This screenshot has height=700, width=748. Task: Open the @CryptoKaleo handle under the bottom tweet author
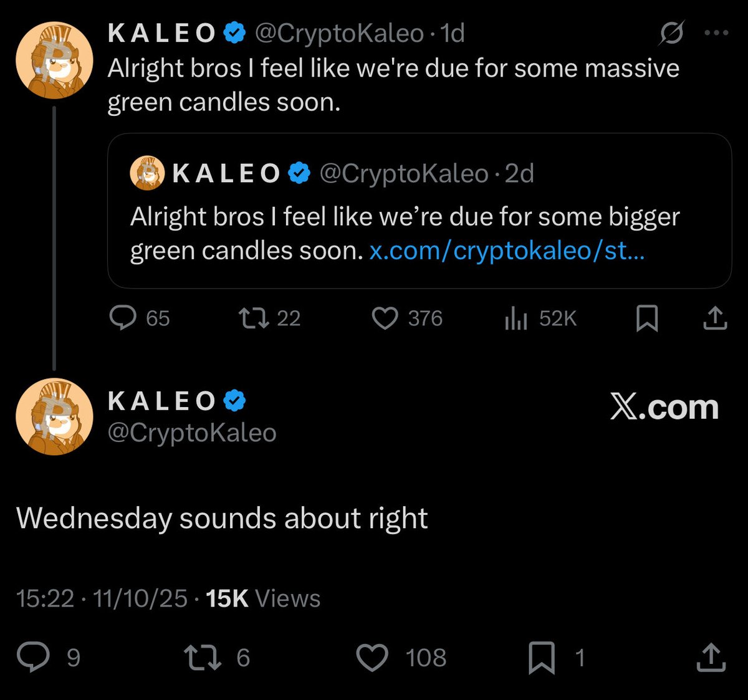click(192, 433)
